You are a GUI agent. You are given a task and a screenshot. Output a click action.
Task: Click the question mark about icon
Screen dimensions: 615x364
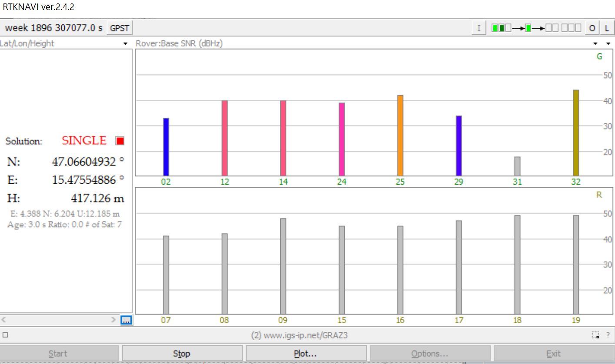click(608, 335)
